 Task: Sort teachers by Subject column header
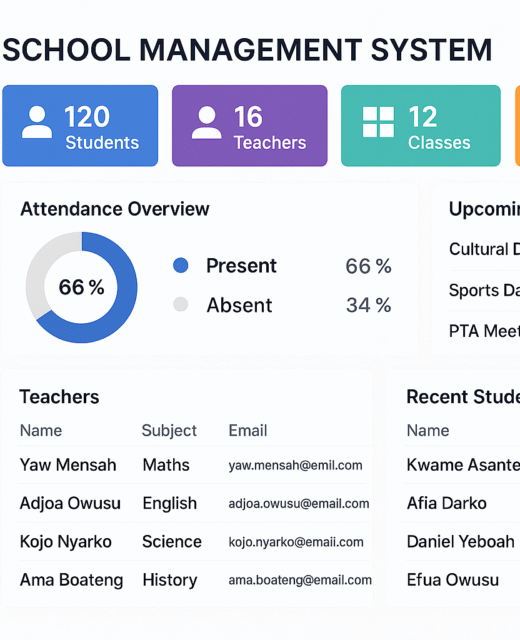pyautogui.click(x=169, y=431)
